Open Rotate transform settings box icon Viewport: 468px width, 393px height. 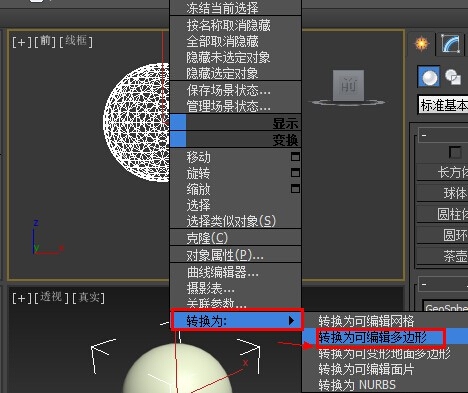pos(295,172)
